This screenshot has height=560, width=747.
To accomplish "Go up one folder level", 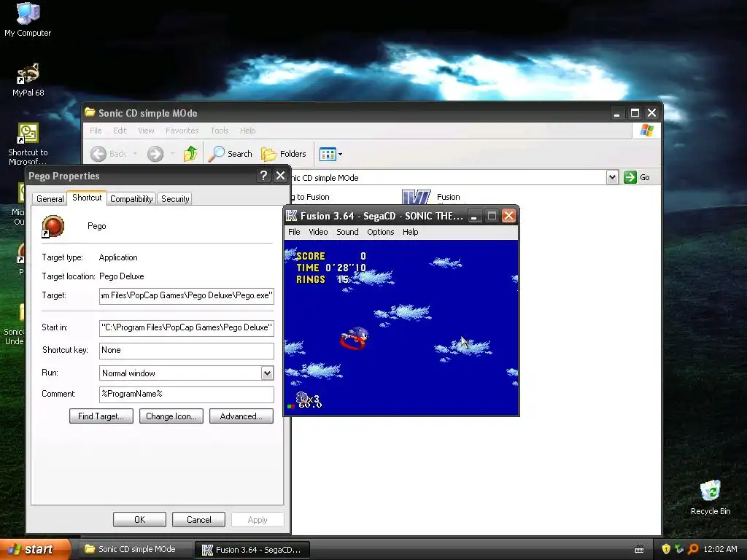I will point(190,153).
